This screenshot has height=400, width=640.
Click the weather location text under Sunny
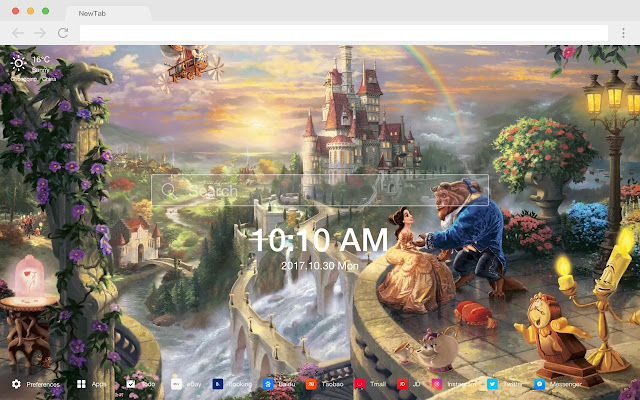click(31, 79)
